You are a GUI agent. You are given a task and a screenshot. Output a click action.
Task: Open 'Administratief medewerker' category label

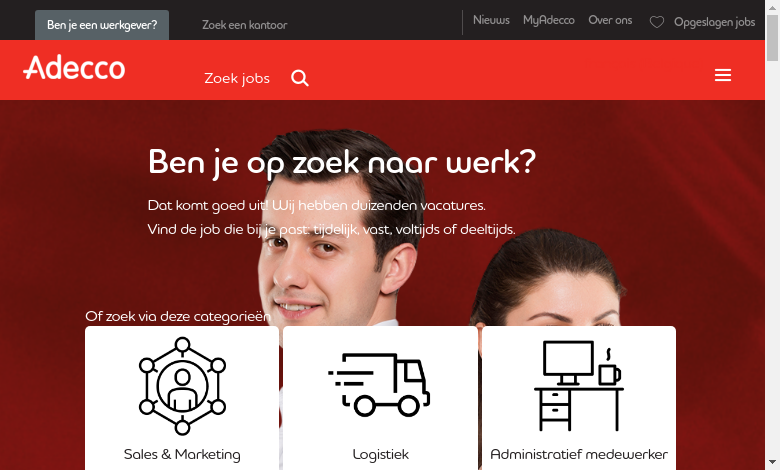tap(579, 455)
